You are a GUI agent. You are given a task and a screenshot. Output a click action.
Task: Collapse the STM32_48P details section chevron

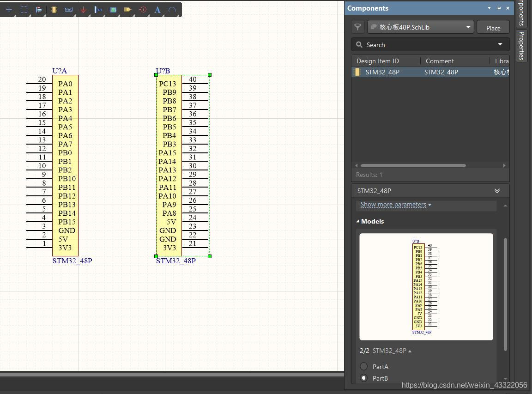tap(497, 191)
